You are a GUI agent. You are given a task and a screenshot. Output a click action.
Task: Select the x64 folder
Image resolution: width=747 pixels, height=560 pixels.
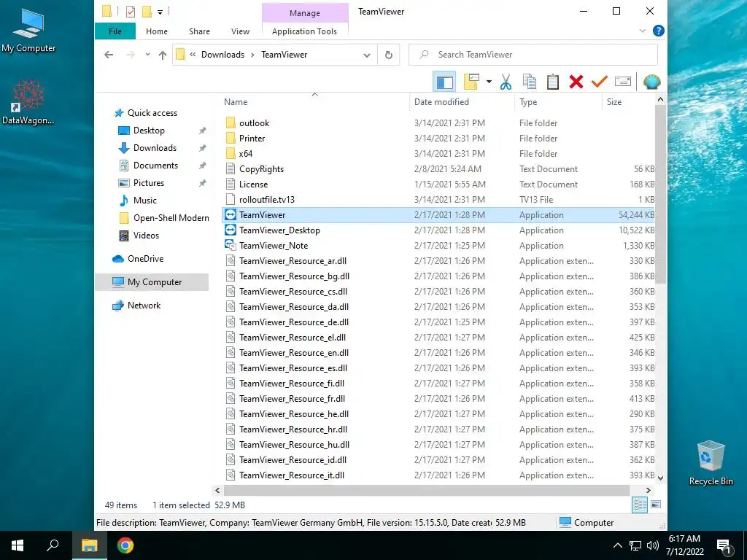pos(245,153)
